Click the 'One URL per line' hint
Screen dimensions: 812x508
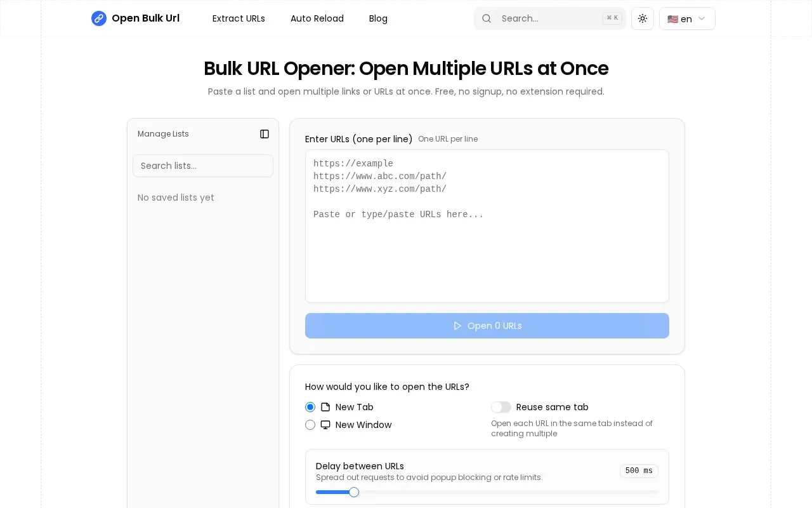(x=448, y=139)
